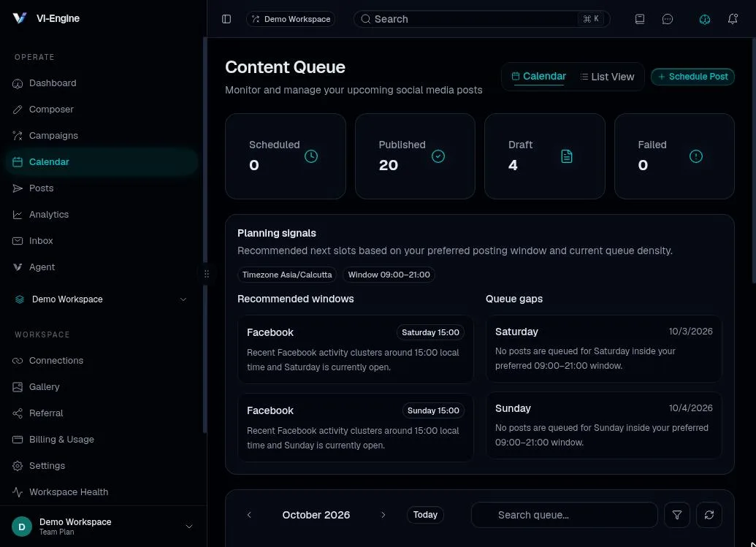756x547 pixels.
Task: Click the sidebar resize grip handle
Action: click(x=207, y=274)
